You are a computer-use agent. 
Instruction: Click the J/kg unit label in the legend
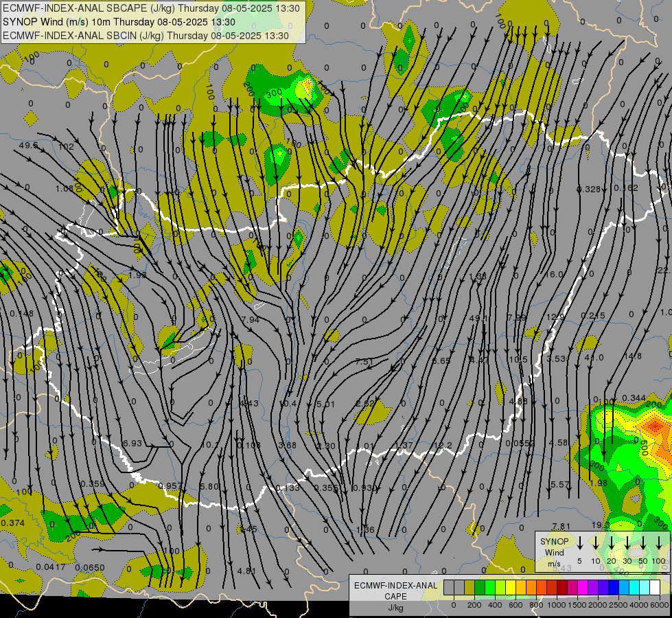point(395,608)
